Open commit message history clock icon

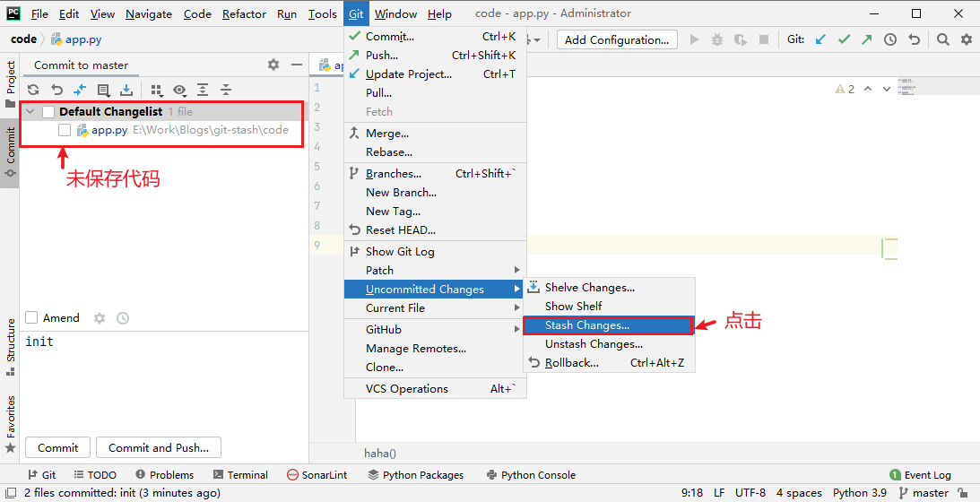(123, 318)
